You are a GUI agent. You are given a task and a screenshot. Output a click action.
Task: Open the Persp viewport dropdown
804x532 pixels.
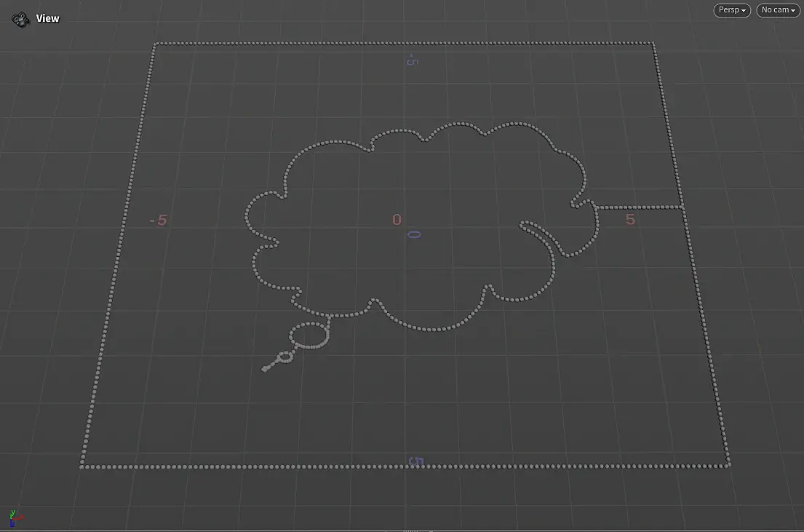pos(732,10)
